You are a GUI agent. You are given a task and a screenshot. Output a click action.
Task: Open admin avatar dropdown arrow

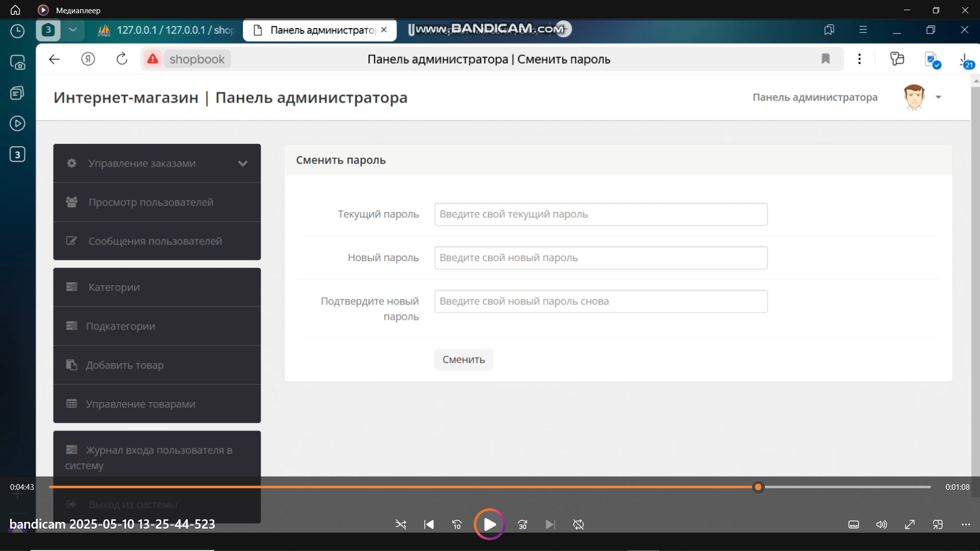[938, 97]
